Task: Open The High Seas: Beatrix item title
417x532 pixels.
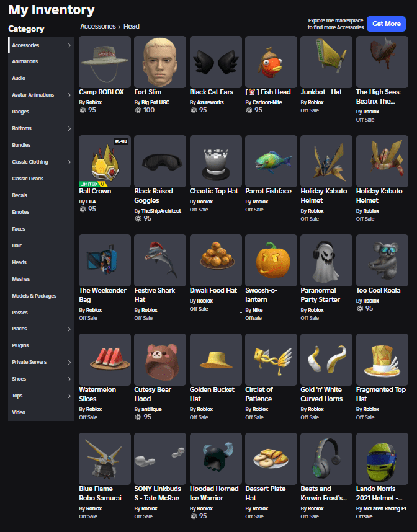Action: (379, 96)
